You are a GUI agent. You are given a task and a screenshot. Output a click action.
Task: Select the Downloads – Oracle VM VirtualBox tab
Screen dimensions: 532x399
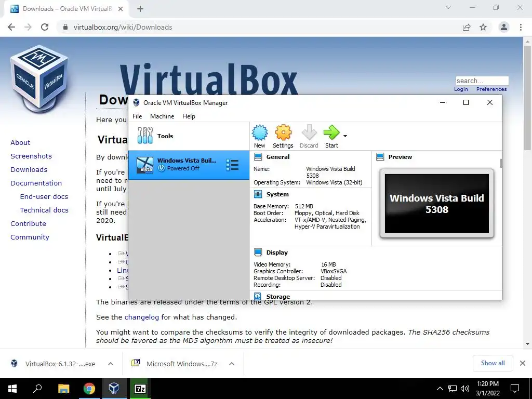tap(66, 9)
